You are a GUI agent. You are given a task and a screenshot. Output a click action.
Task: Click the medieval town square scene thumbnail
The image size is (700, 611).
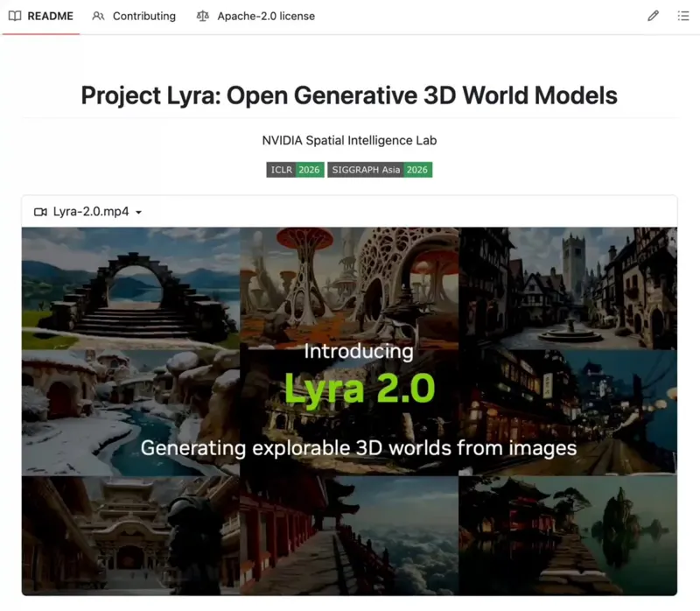point(568,289)
